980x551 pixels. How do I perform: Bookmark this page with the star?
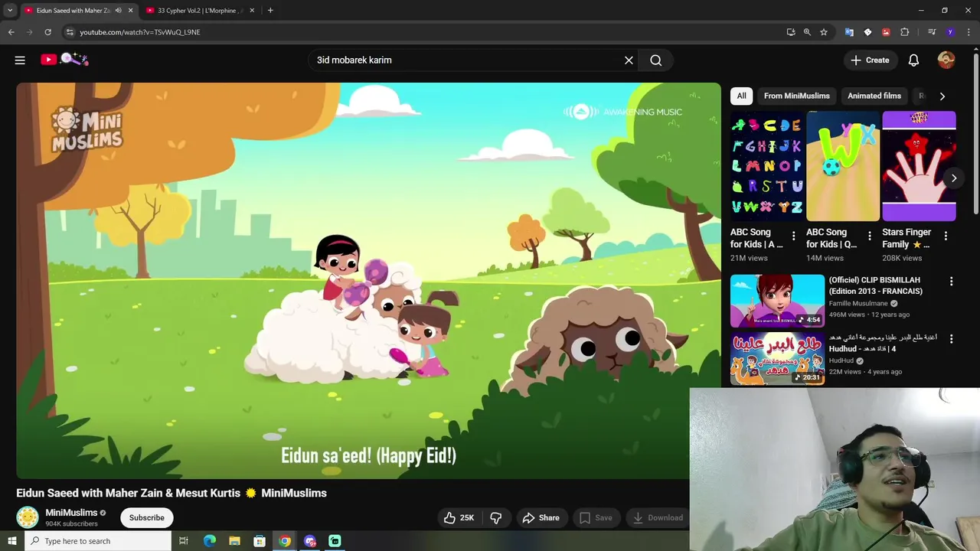pyautogui.click(x=824, y=32)
